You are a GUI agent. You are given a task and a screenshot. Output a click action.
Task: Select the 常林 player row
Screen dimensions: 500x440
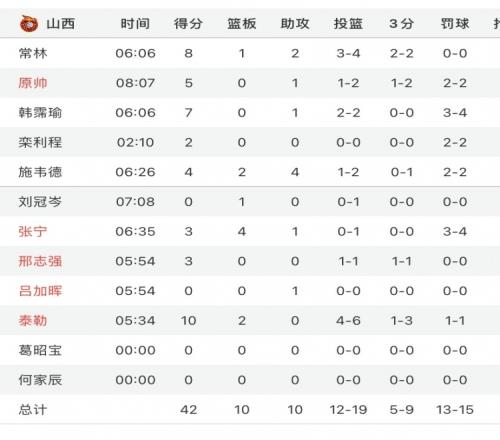pyautogui.click(x=250, y=53)
